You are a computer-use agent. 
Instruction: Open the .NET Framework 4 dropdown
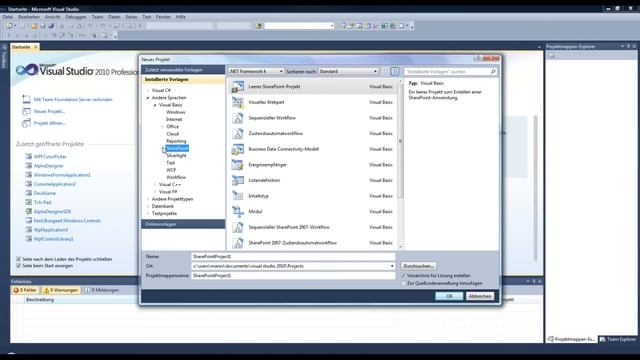click(x=256, y=71)
